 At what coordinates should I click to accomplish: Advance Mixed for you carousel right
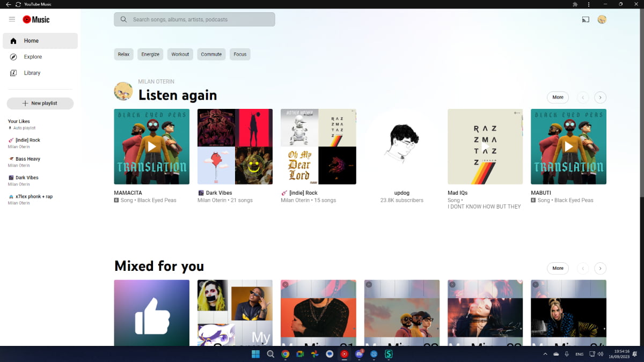point(601,268)
